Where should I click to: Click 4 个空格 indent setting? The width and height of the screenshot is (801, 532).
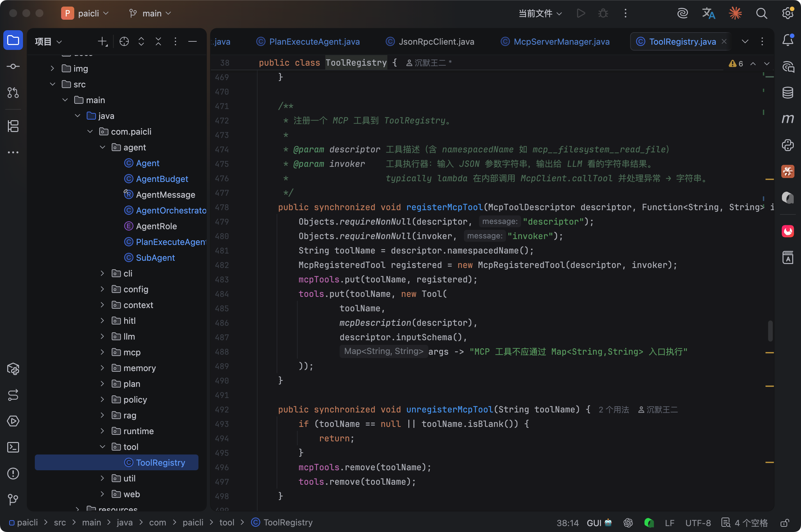pos(745,523)
